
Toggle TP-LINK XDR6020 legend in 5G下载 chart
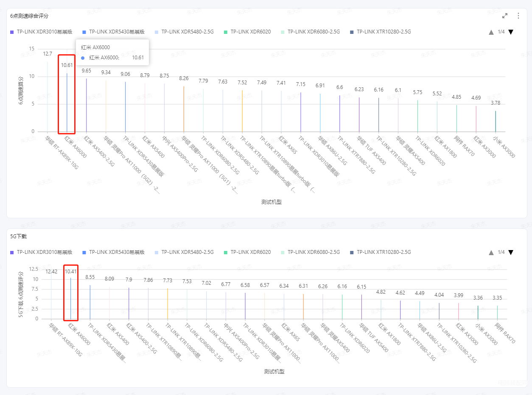(x=247, y=252)
